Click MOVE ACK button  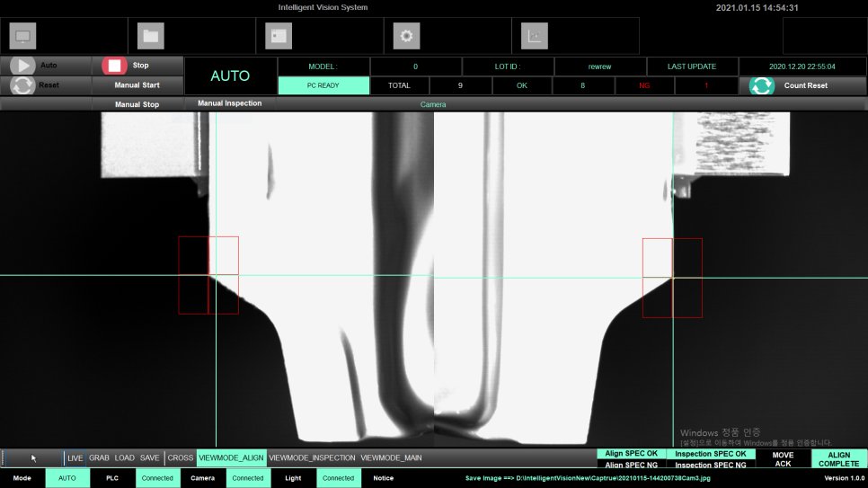(783, 459)
